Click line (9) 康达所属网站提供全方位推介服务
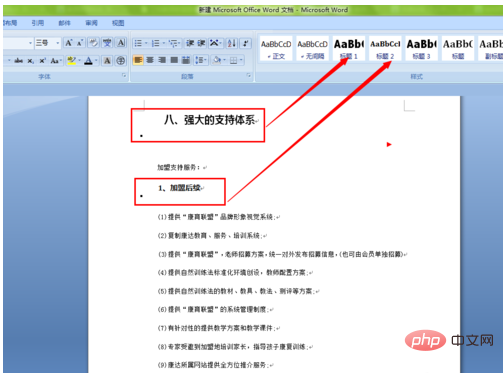The image size is (504, 373). coord(213,365)
